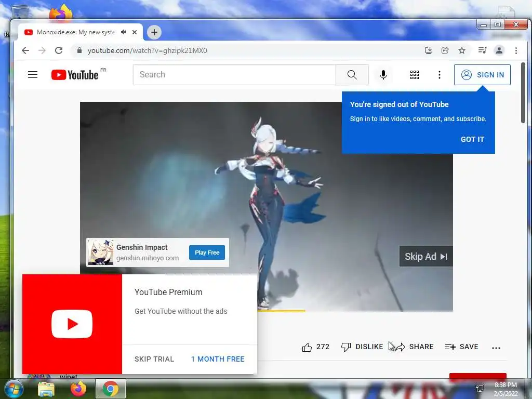Viewport: 532px width, 399px height.
Task: Dismiss the signed-out notice with GOT IT
Action: click(x=472, y=139)
